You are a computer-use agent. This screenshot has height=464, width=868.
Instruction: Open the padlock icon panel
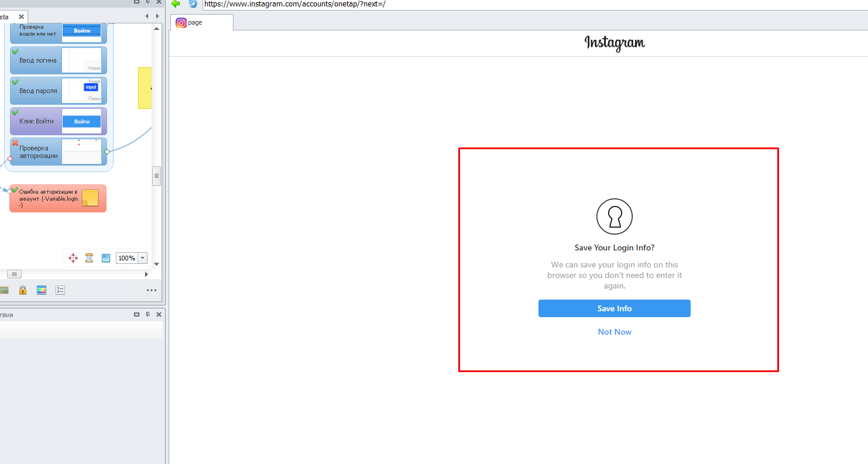(23, 290)
